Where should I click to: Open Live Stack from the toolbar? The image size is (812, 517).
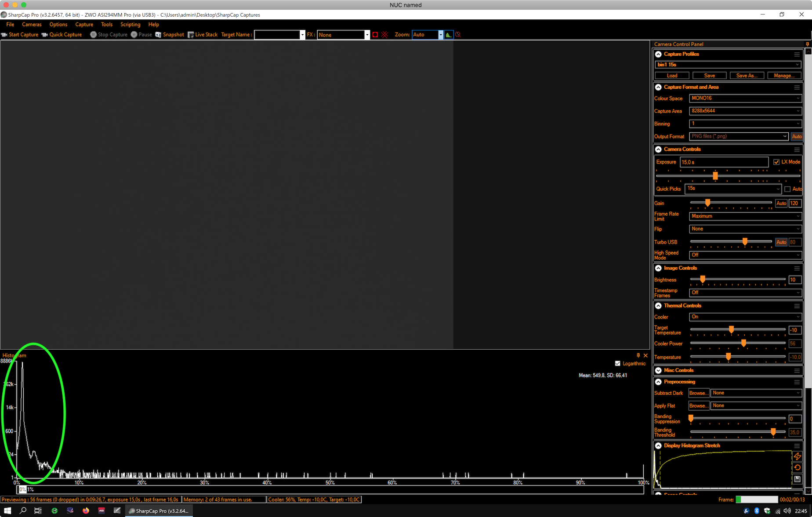pos(203,35)
